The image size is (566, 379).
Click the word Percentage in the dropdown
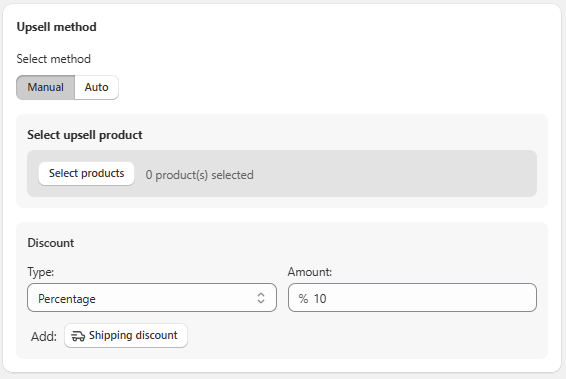[67, 299]
